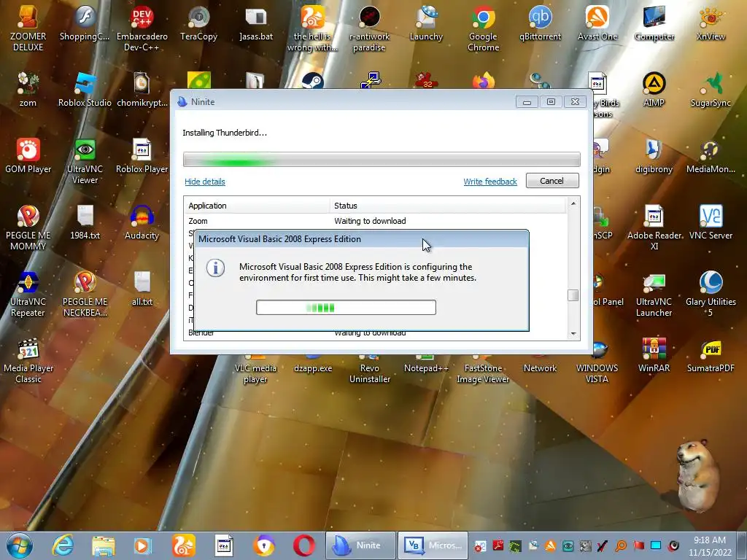Launch Internet Explorer from the taskbar
Screen dimensions: 747x560
pos(63,545)
